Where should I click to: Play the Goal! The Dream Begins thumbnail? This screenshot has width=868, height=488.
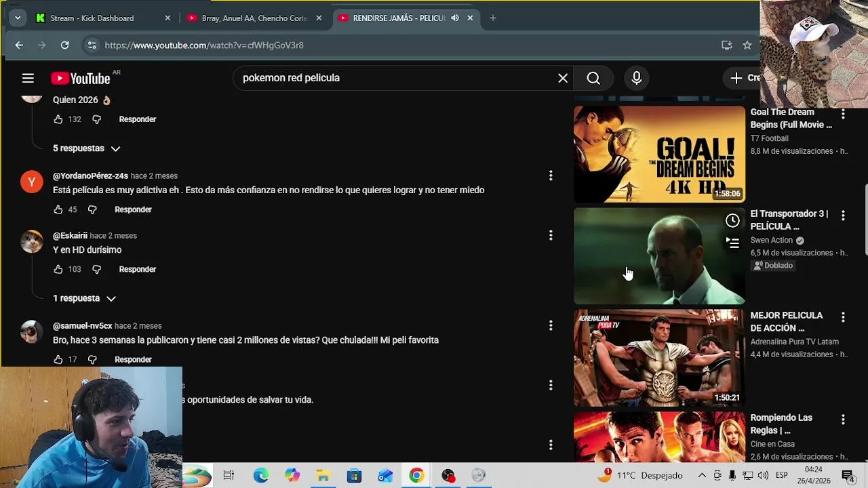[x=659, y=154]
